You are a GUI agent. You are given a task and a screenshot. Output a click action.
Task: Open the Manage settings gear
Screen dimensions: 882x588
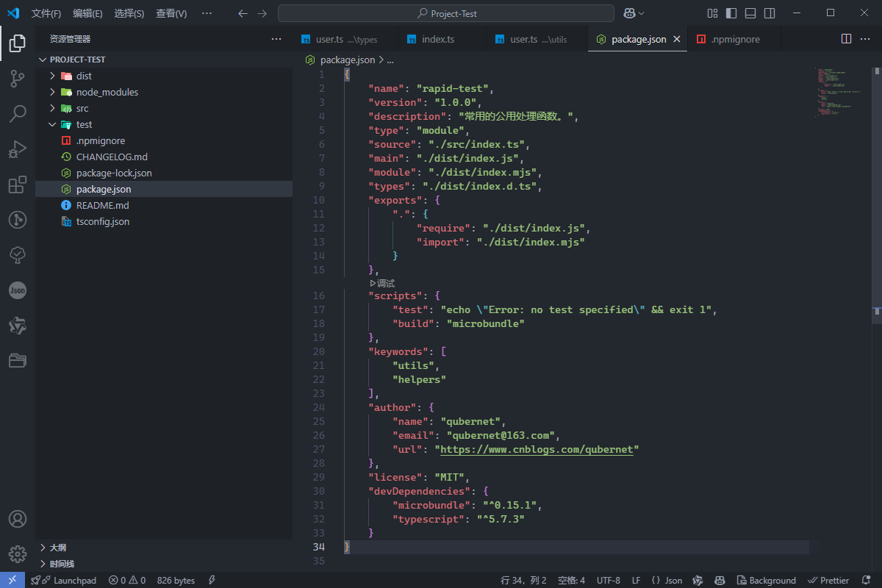18,554
